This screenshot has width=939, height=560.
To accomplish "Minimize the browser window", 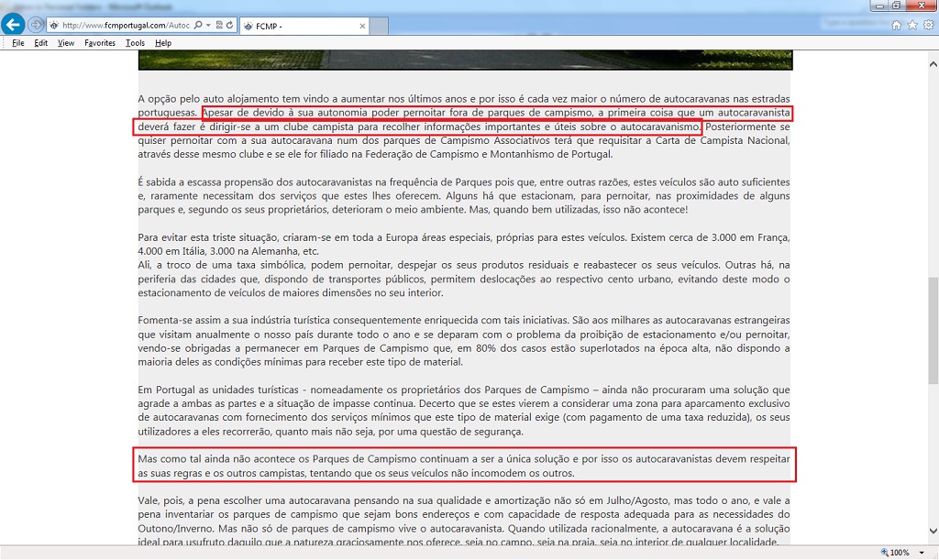I will [x=879, y=5].
